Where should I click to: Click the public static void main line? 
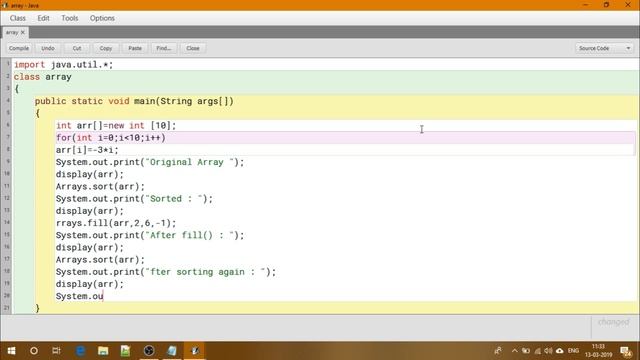pyautogui.click(x=134, y=101)
